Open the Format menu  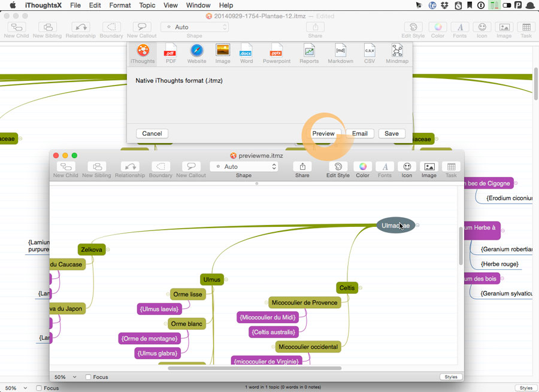point(120,5)
